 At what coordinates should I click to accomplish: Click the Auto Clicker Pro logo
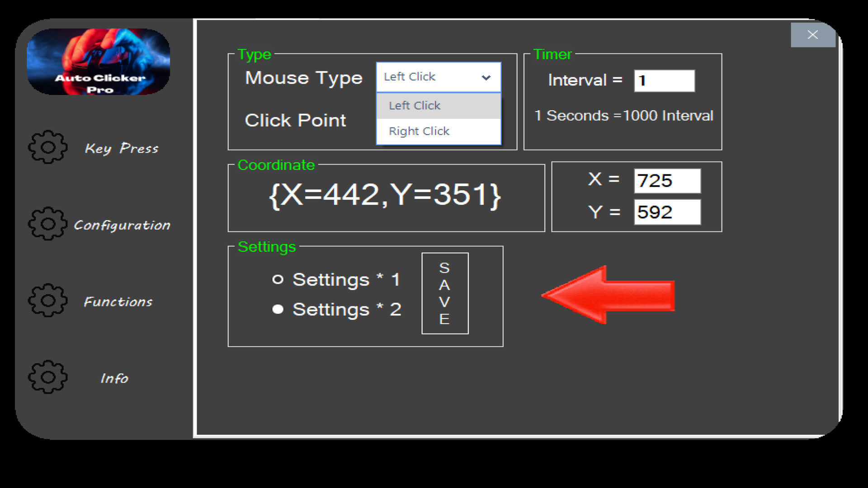coord(98,61)
